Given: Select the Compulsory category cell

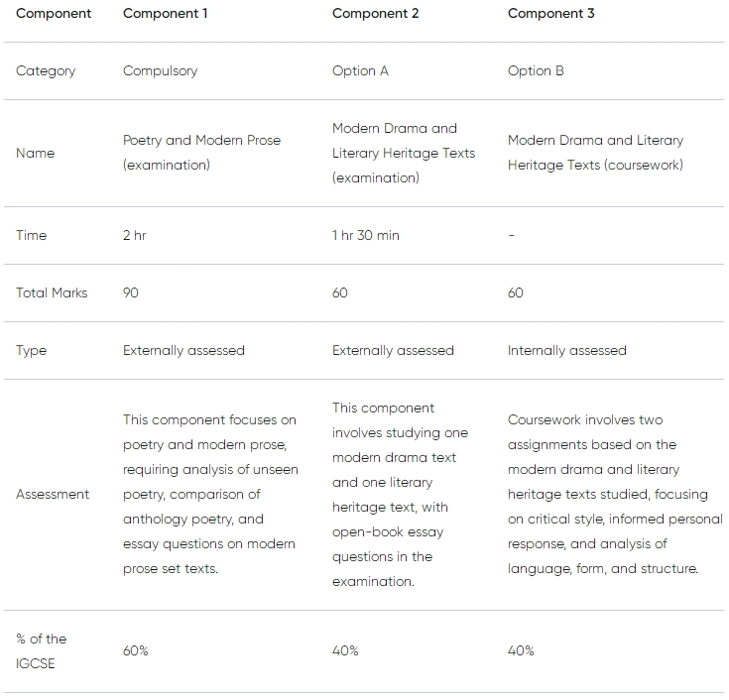Looking at the screenshot, I should (160, 71).
